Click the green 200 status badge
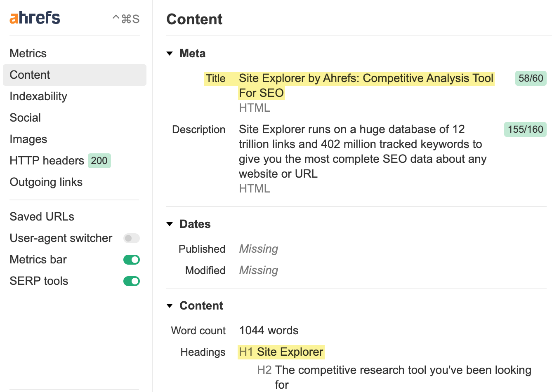The image size is (552, 392). tap(99, 161)
